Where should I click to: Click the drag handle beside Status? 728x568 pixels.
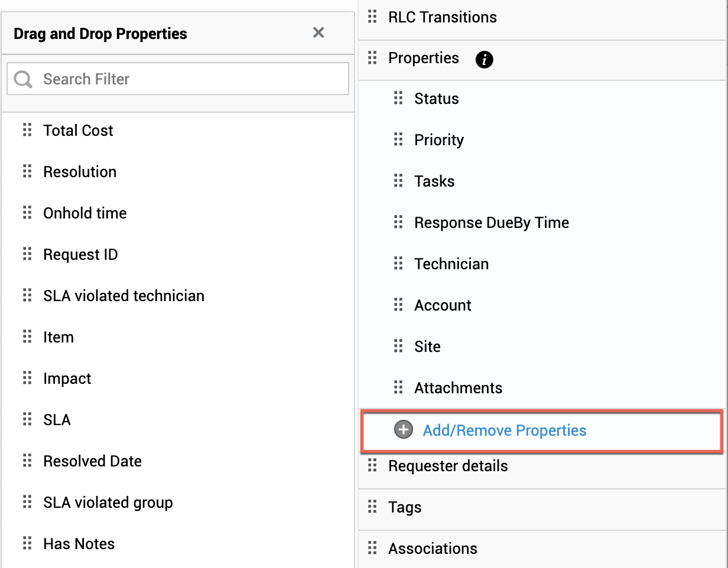tap(398, 99)
